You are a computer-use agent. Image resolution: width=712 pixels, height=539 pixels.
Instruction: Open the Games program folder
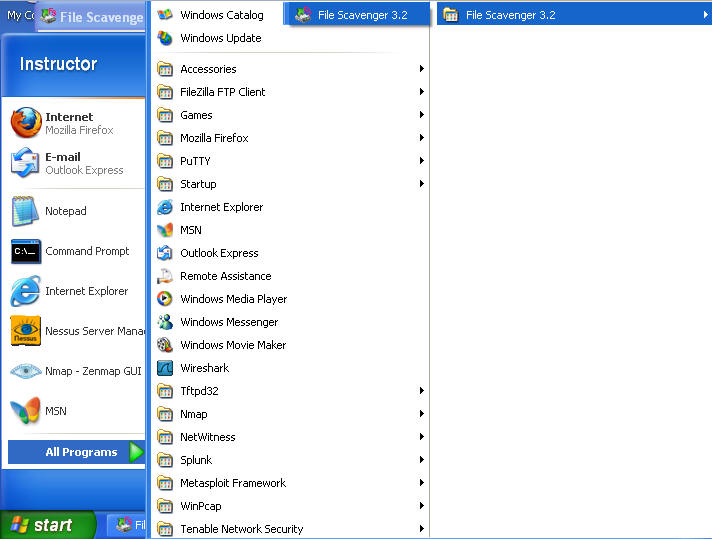[x=291, y=115]
